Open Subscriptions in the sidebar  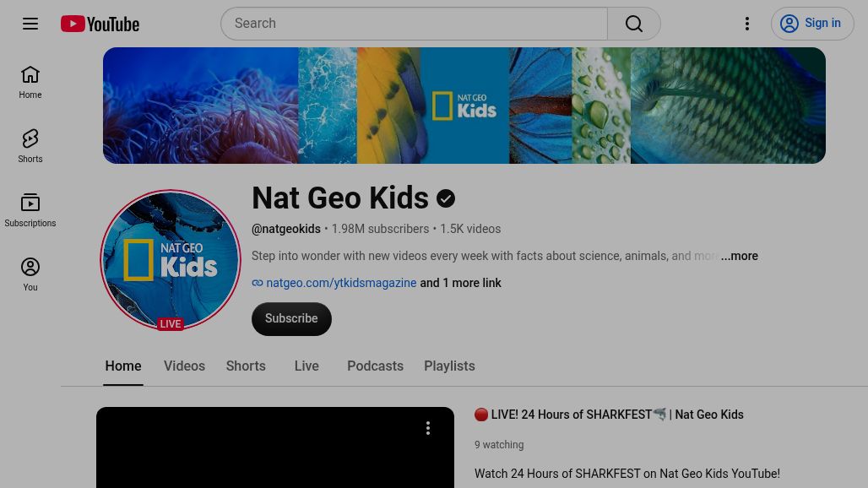click(x=30, y=211)
